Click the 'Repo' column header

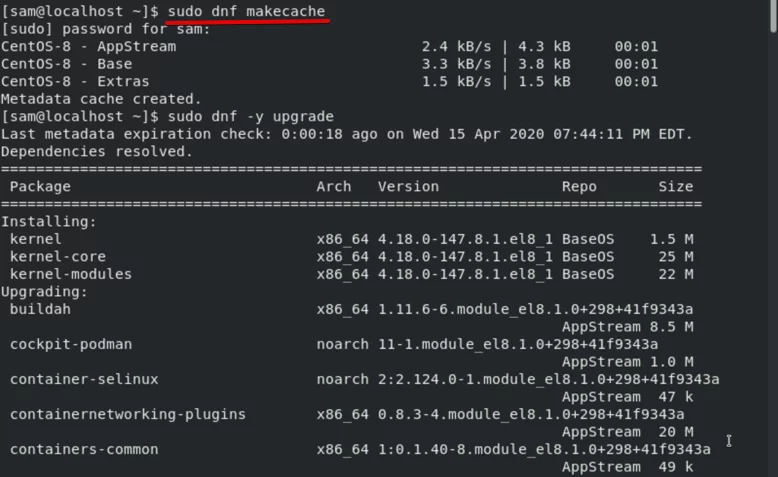tap(579, 187)
